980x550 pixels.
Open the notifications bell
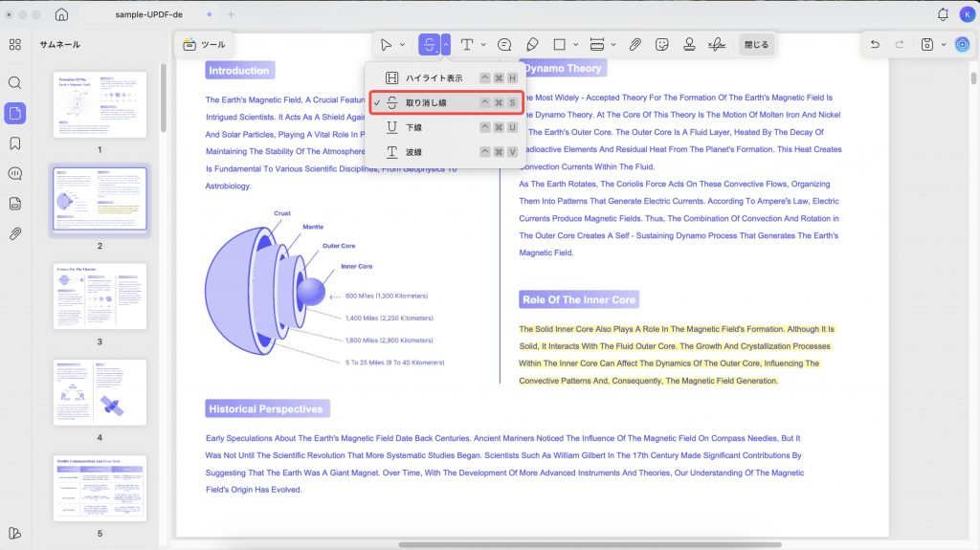943,13
